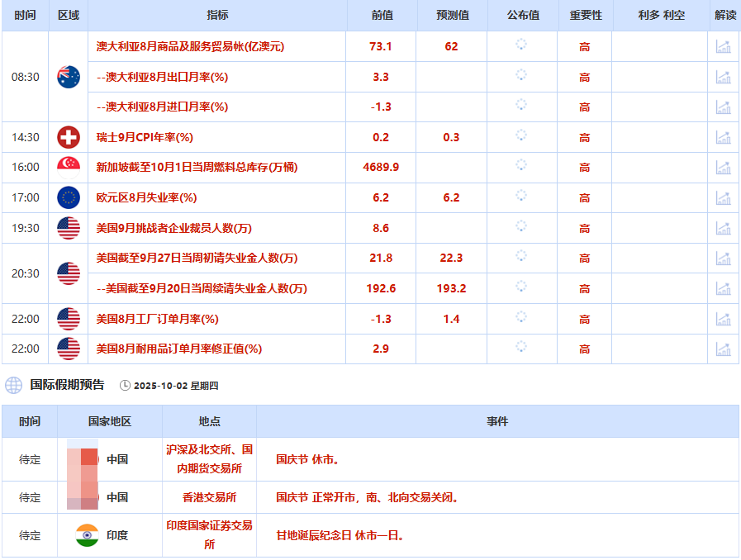Click forecast value 62
741x560 pixels.
coord(451,46)
